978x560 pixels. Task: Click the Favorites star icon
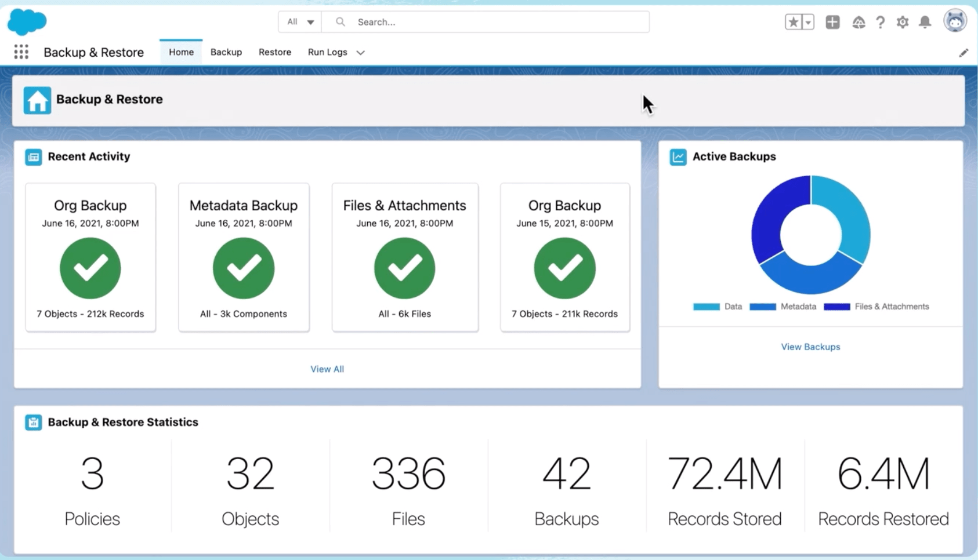[x=793, y=22]
